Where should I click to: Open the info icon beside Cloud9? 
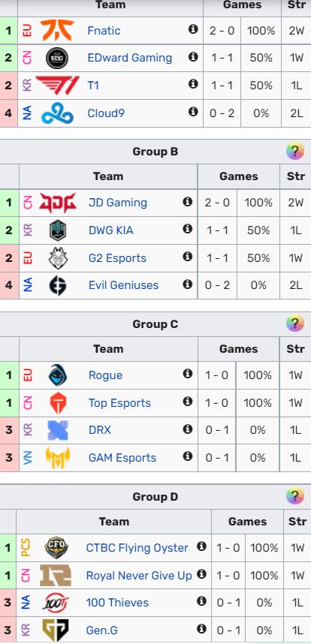[193, 111]
